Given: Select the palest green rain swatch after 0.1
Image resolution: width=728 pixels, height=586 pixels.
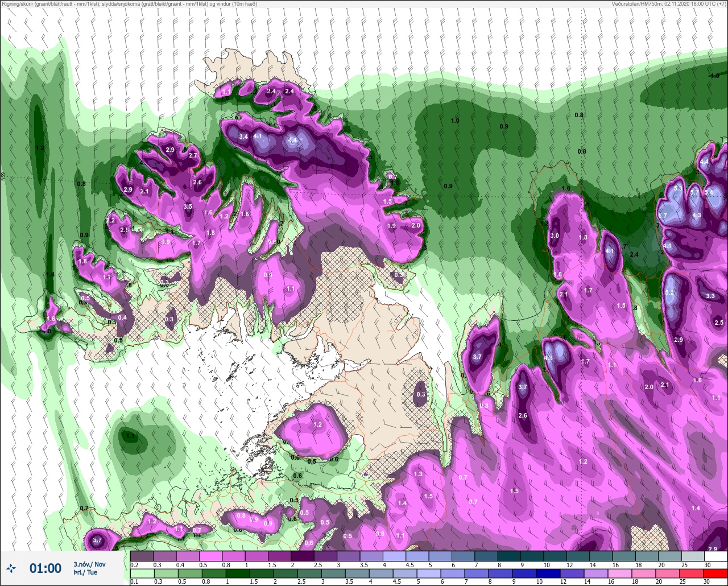Looking at the screenshot, I should click(142, 572).
